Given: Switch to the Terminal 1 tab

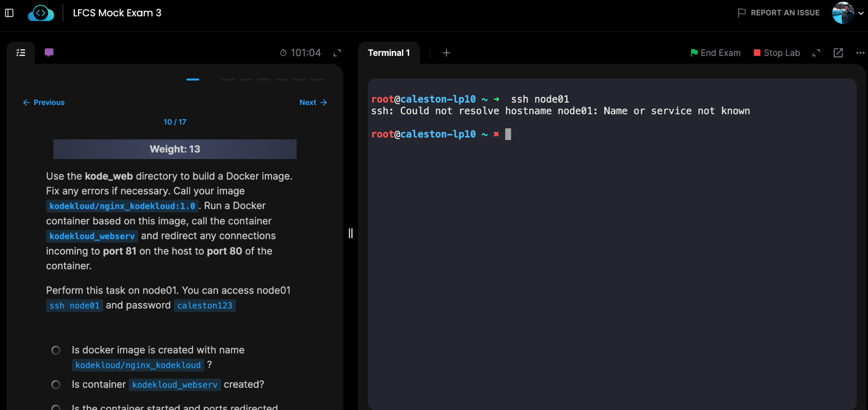Looking at the screenshot, I should 389,53.
